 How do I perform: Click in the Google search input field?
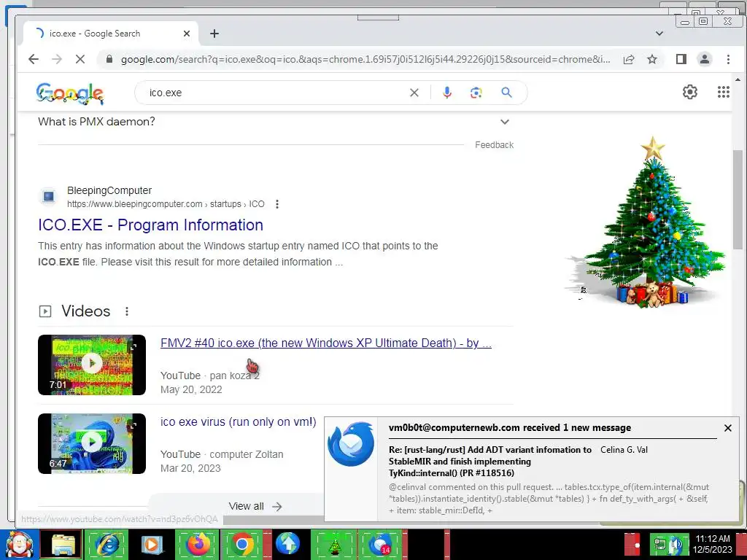276,93
